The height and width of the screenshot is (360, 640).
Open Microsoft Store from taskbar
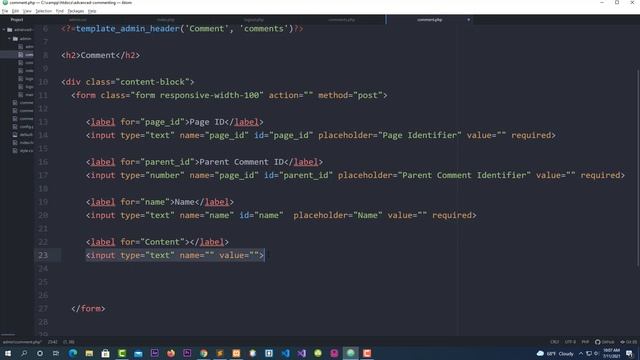pyautogui.click(x=105, y=353)
